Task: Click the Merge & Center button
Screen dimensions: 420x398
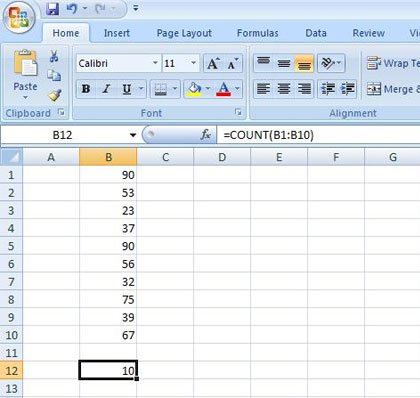Action: (393, 89)
